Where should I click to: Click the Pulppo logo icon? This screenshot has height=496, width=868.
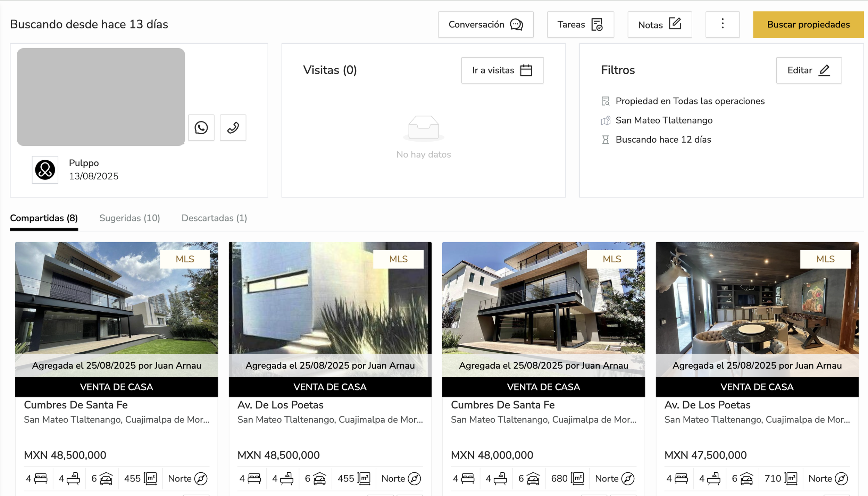[45, 170]
